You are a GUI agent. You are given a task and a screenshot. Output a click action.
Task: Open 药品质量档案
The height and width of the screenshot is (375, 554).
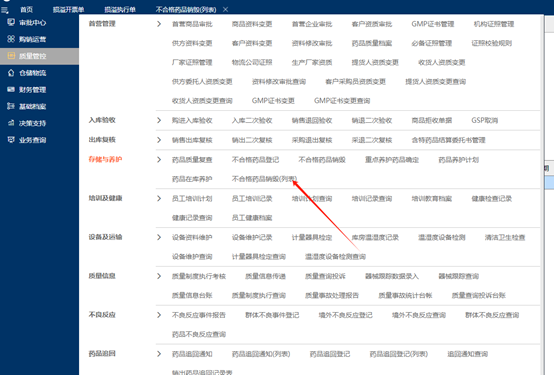372,43
